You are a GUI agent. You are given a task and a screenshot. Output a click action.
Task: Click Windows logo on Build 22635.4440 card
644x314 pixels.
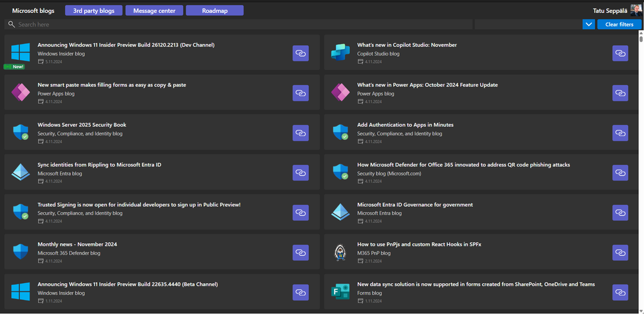[21, 291]
